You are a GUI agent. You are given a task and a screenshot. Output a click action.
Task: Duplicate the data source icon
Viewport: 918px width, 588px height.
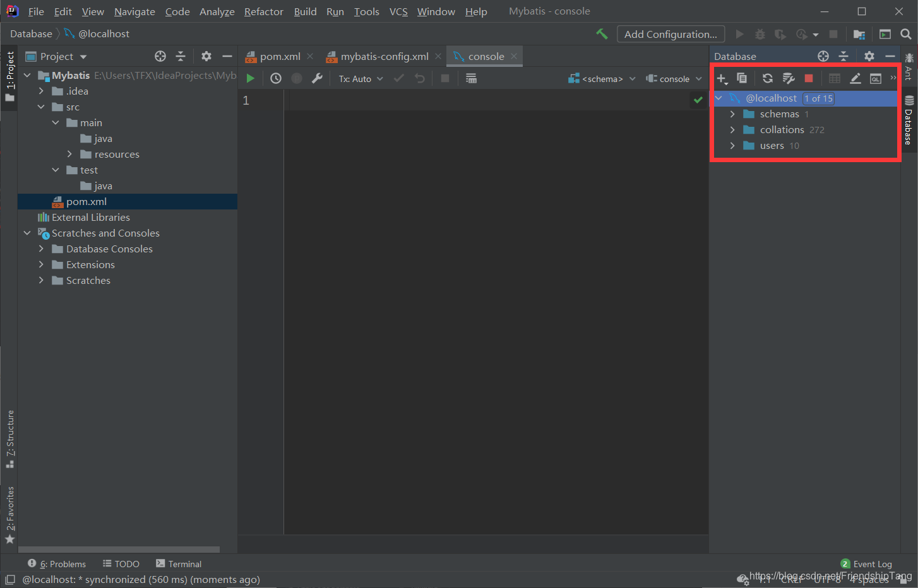coord(742,78)
